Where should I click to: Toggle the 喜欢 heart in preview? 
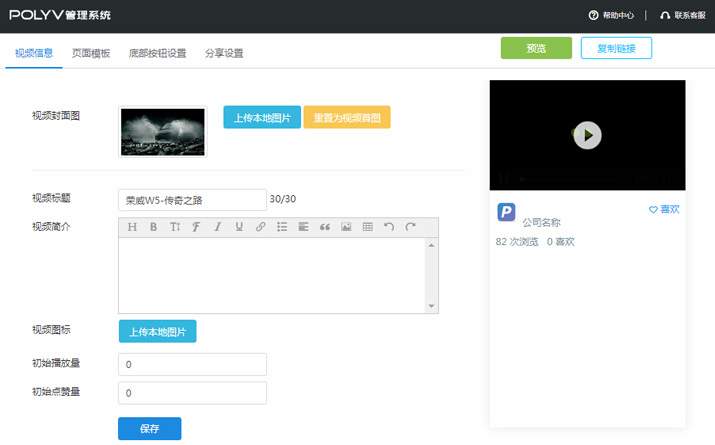(664, 209)
